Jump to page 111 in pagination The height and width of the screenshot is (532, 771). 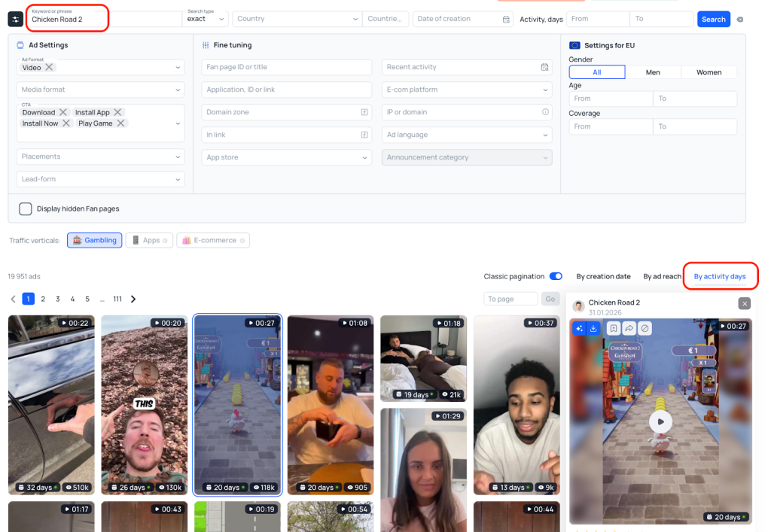click(117, 299)
